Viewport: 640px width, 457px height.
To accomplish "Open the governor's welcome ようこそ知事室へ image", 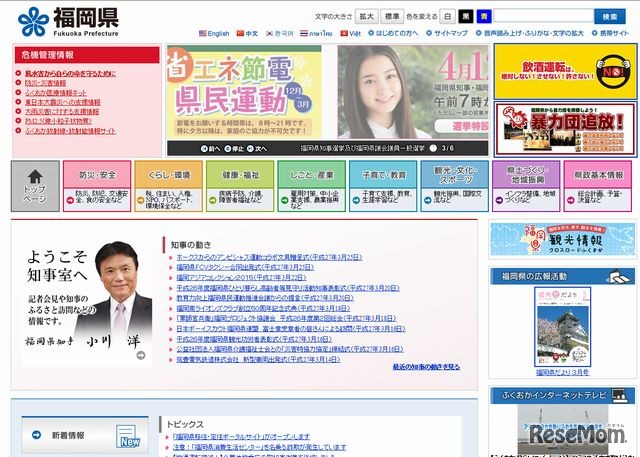I will click(x=88, y=300).
